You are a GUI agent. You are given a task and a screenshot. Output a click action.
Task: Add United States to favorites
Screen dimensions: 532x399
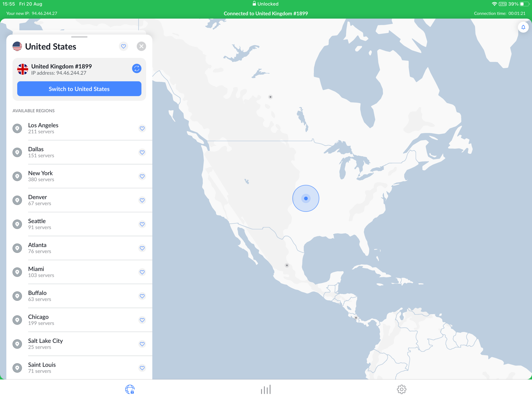(x=123, y=46)
